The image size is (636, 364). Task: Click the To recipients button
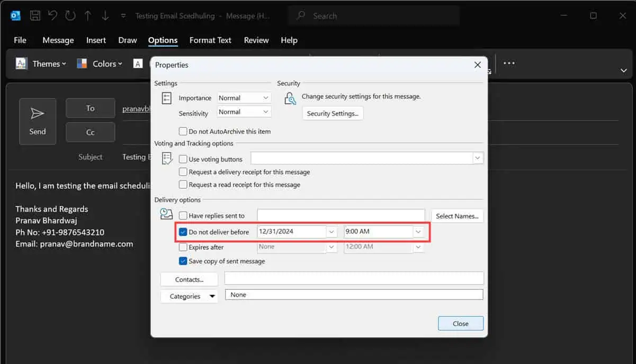[91, 108]
